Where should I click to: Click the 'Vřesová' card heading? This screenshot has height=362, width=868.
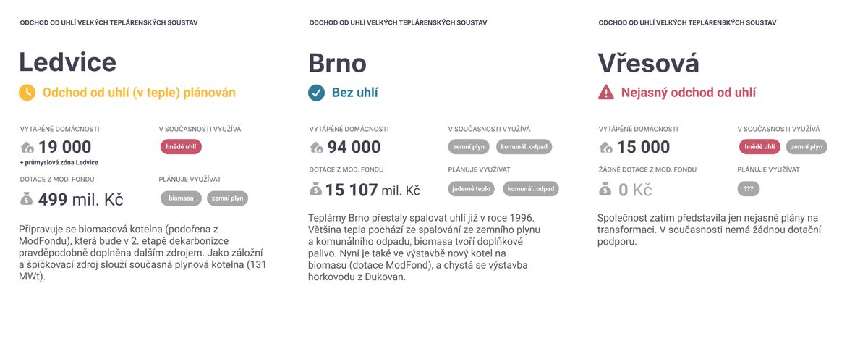point(648,63)
